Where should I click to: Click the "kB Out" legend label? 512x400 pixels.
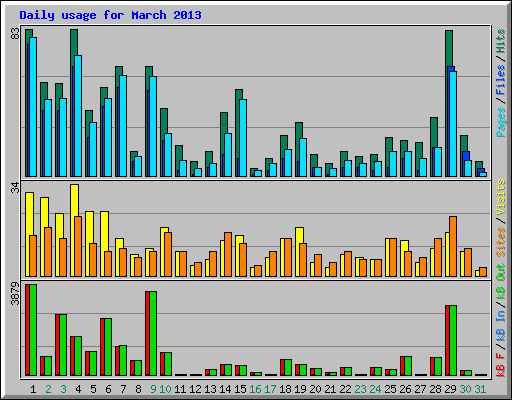pyautogui.click(x=501, y=281)
